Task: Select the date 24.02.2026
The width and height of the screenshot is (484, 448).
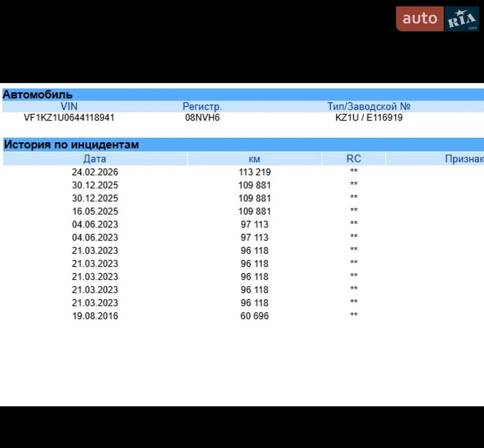Action: pyautogui.click(x=95, y=172)
